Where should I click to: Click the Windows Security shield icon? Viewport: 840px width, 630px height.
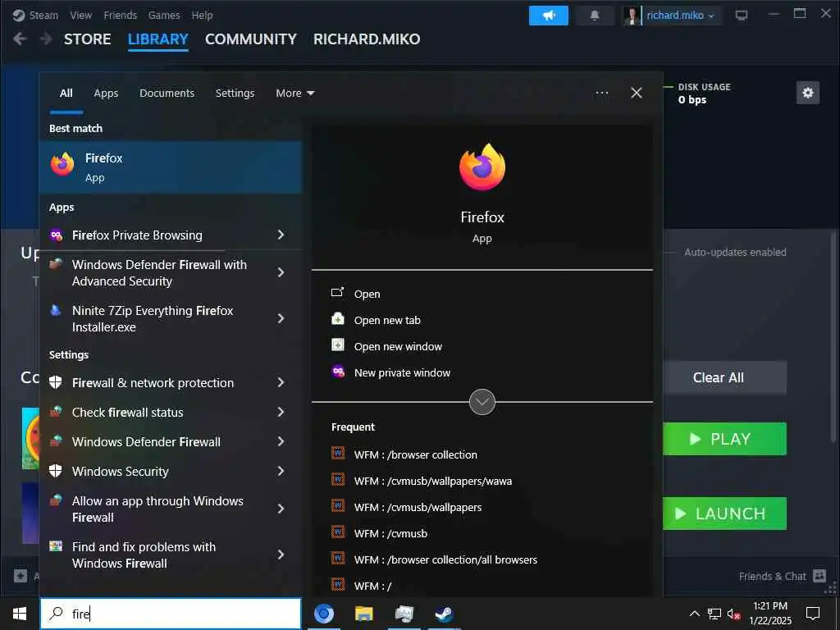[x=56, y=471]
